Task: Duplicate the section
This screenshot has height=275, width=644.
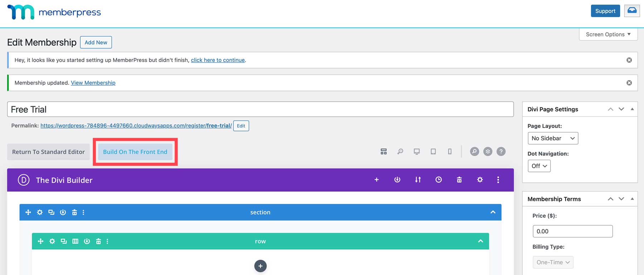Action: click(x=51, y=212)
